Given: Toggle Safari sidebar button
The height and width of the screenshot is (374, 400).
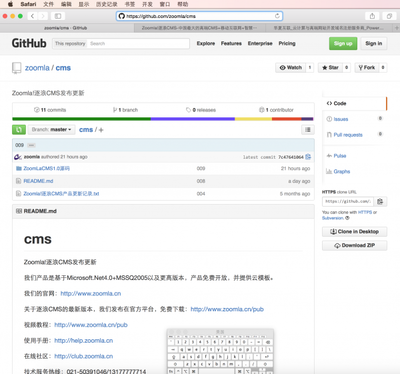Looking at the screenshot, I should pyautogui.click(x=58, y=16).
